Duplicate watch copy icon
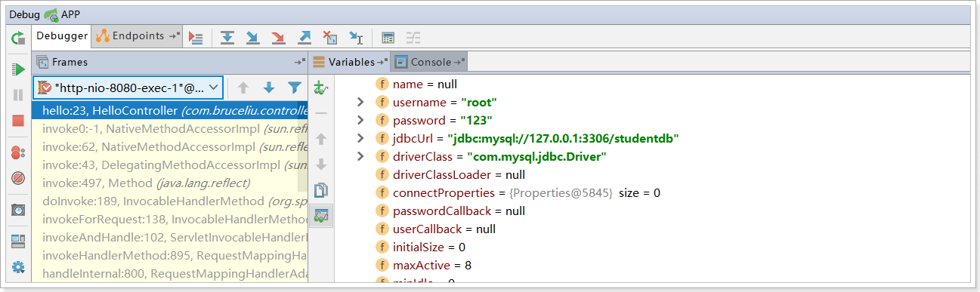The width and height of the screenshot is (980, 292). (321, 190)
